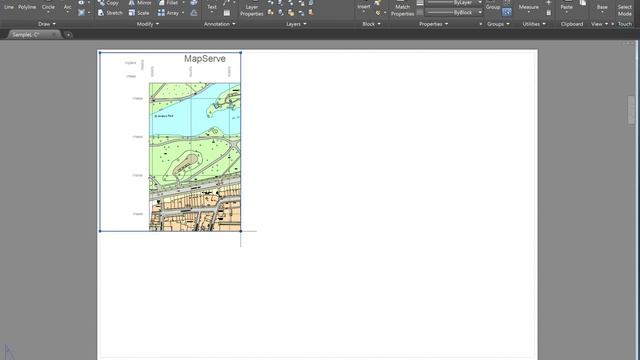
Task: Click the Text annotation tool
Action: (x=212, y=6)
